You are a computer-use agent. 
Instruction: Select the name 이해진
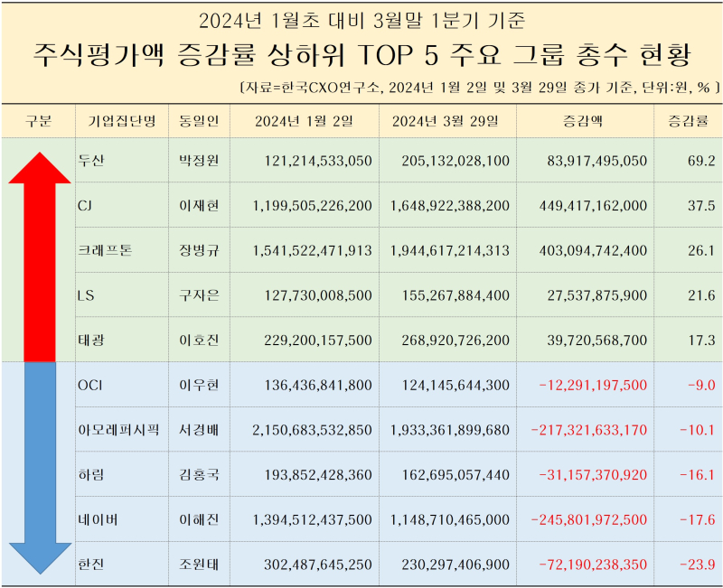pos(199,519)
